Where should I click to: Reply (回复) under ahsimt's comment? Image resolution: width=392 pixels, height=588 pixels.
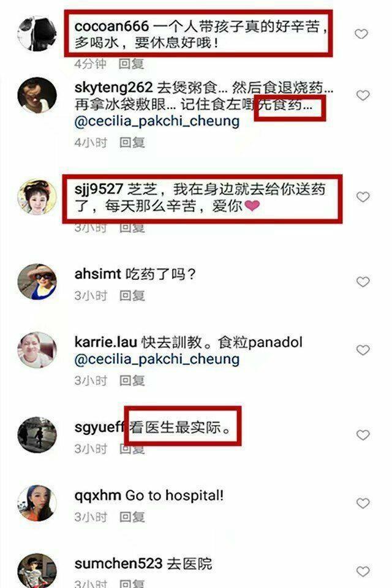coord(132,295)
